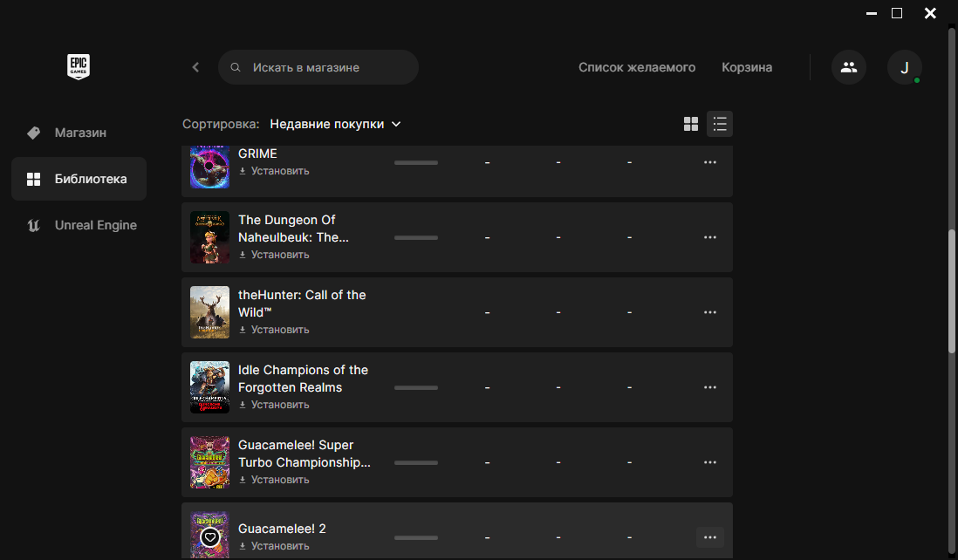Open options menu for The Dungeon Of Naheulbeuk
This screenshot has height=560, width=958.
(710, 237)
